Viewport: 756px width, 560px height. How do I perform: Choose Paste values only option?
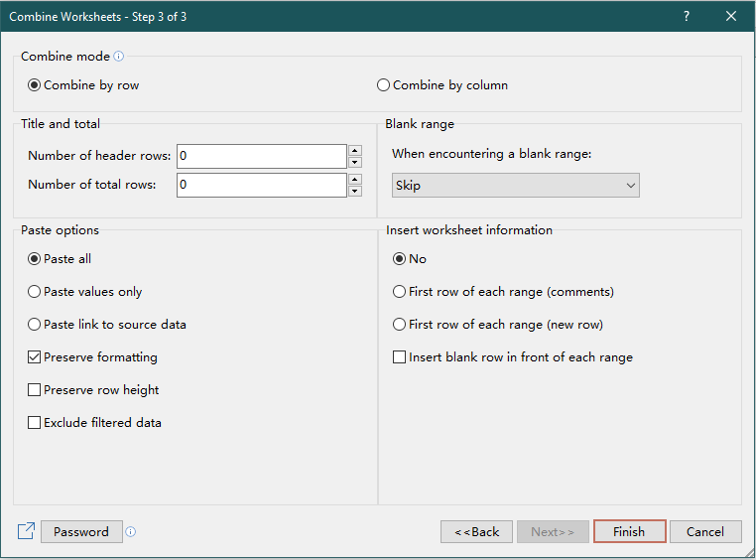pos(35,292)
